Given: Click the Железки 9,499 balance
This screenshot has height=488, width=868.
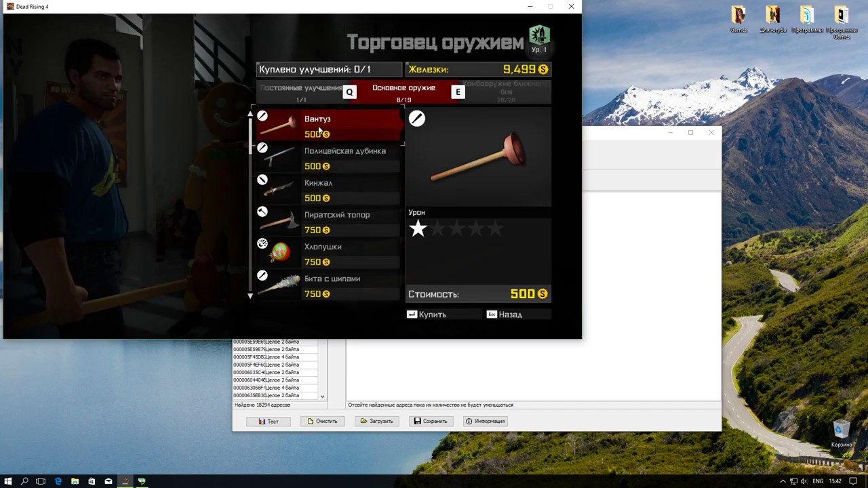Looking at the screenshot, I should pos(478,69).
